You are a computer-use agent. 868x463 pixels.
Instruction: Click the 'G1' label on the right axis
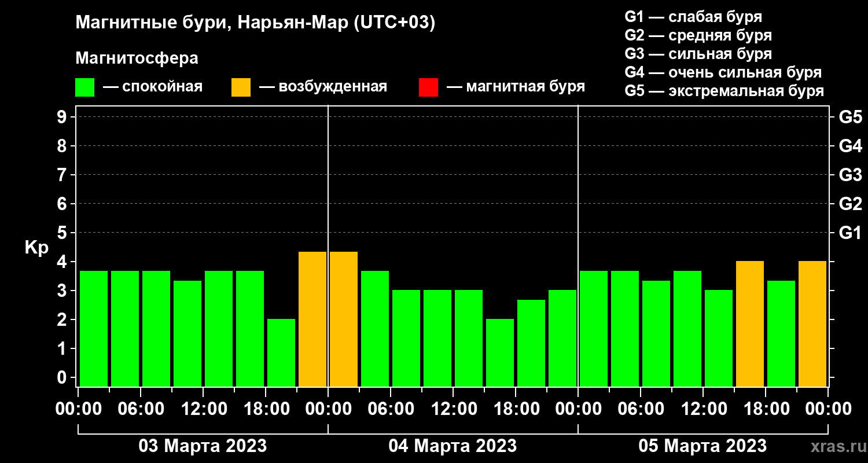click(850, 233)
